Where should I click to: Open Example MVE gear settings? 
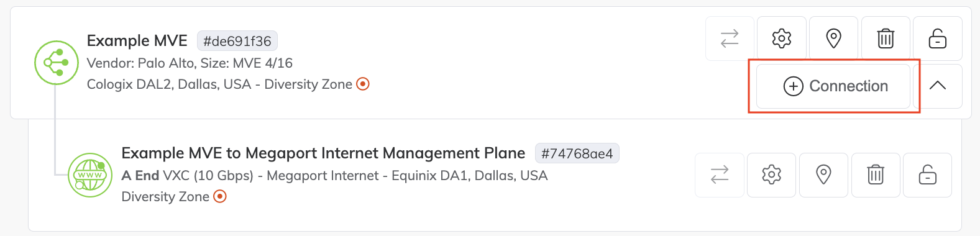pos(782,39)
